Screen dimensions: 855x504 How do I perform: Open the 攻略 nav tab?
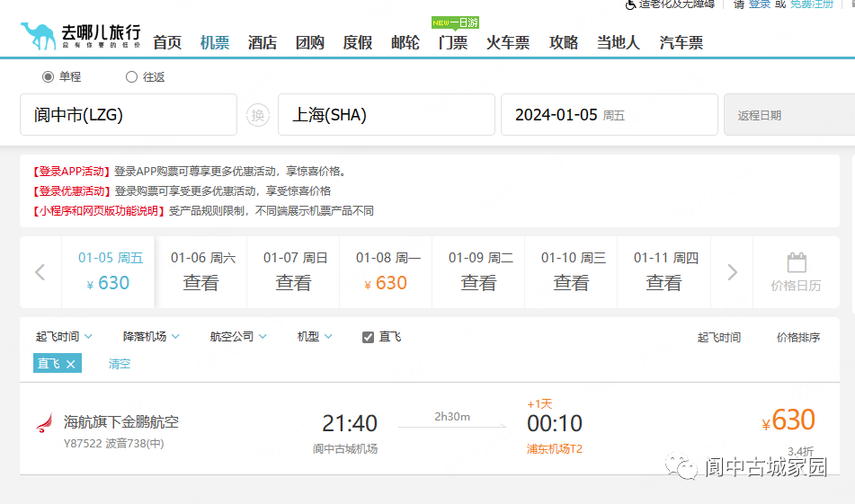tap(564, 42)
